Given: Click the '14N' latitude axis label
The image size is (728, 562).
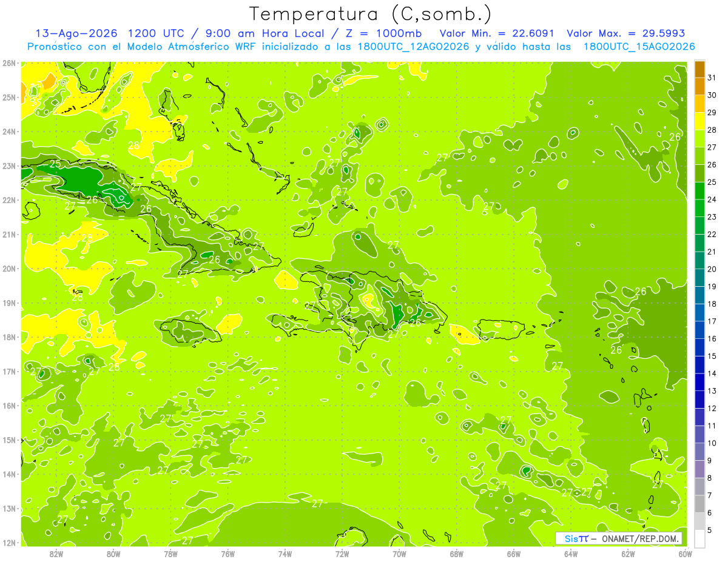Looking at the screenshot, I should point(9,474).
